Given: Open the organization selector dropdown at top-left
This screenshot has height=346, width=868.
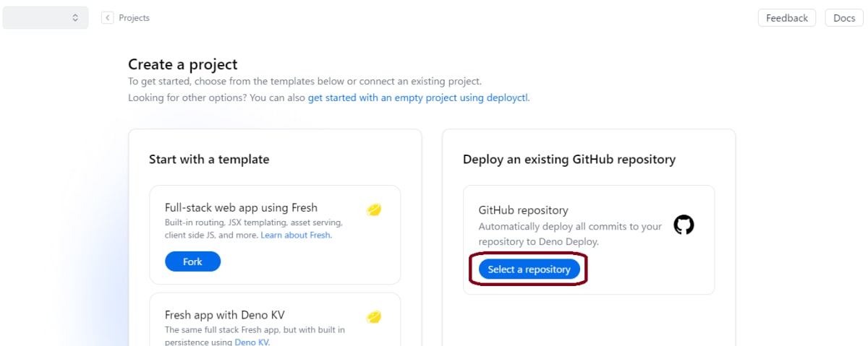Looking at the screenshot, I should (x=46, y=18).
